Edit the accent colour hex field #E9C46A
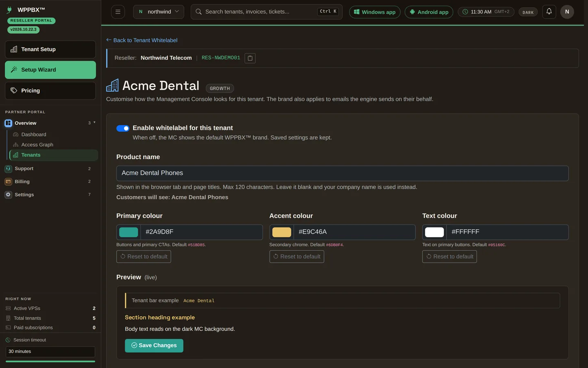This screenshot has height=368, width=588. (355, 232)
